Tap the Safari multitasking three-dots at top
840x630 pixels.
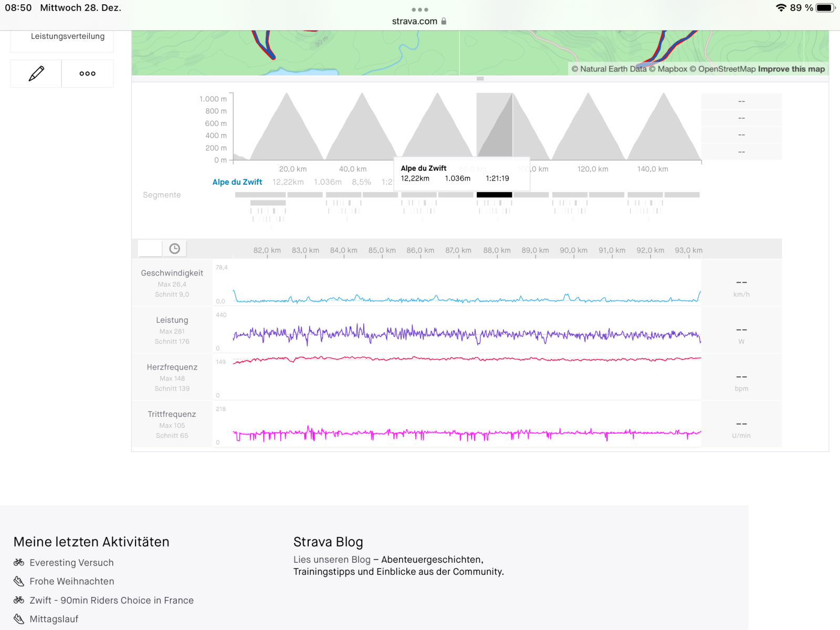(x=419, y=9)
